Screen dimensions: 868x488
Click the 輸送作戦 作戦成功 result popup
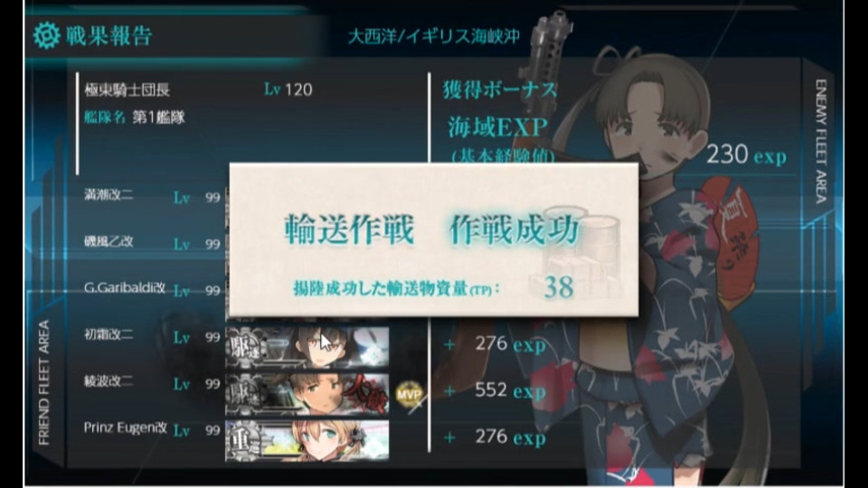433,239
